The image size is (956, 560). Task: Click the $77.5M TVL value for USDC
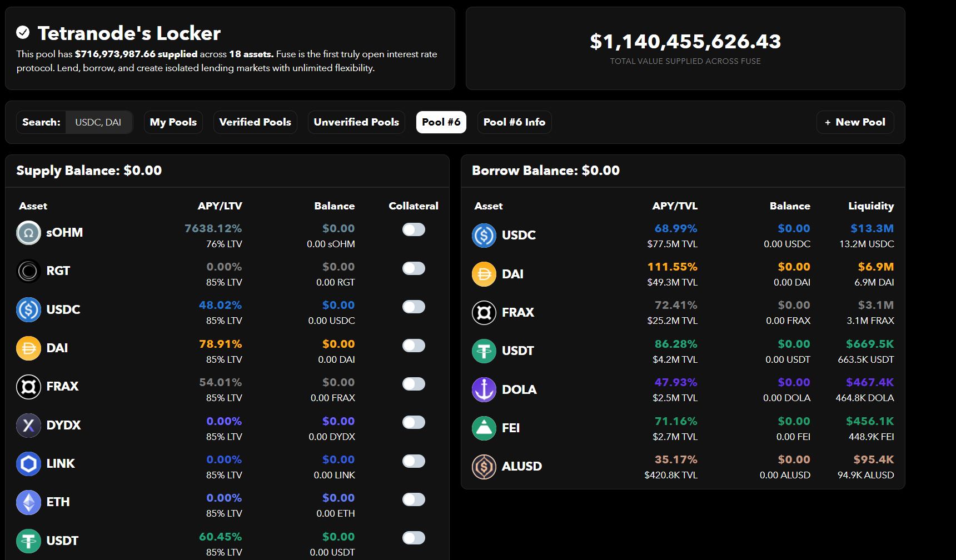[x=672, y=244]
